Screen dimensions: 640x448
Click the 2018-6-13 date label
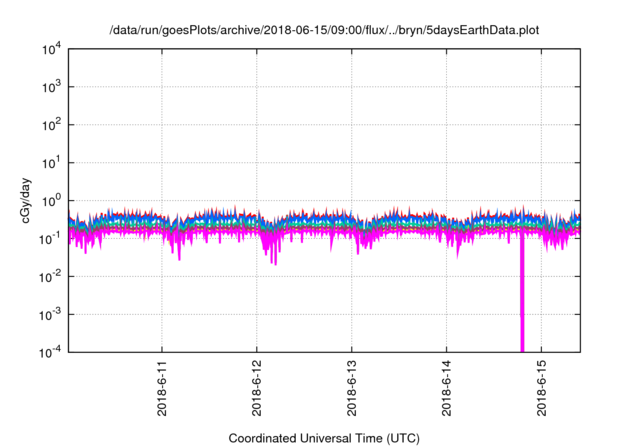click(x=352, y=388)
